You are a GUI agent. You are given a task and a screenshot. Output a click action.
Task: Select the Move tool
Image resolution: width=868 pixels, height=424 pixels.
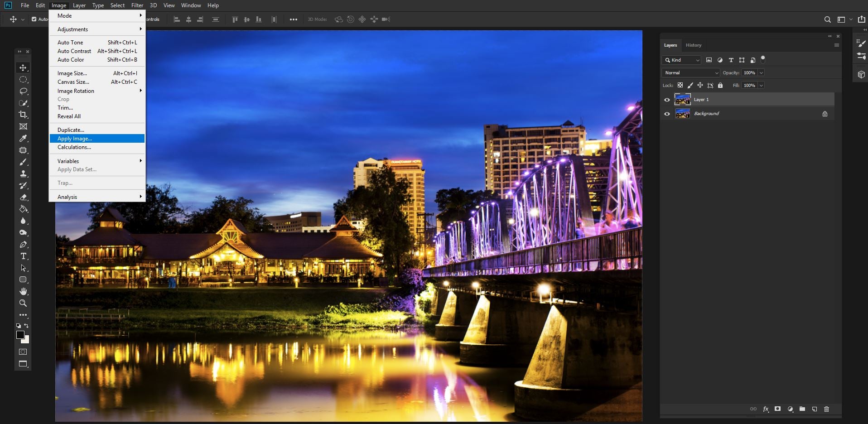point(23,67)
